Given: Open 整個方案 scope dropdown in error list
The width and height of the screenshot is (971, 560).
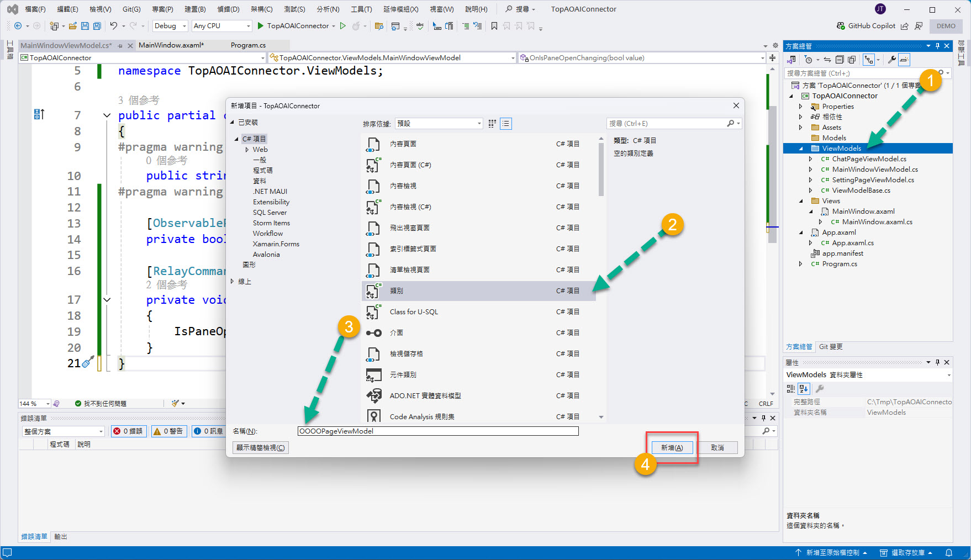Looking at the screenshot, I should (64, 431).
